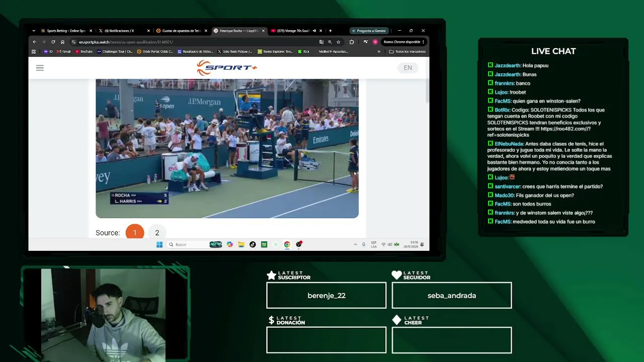Switch the ESP LAA keyboard language
644x362 pixels.
coord(374,244)
